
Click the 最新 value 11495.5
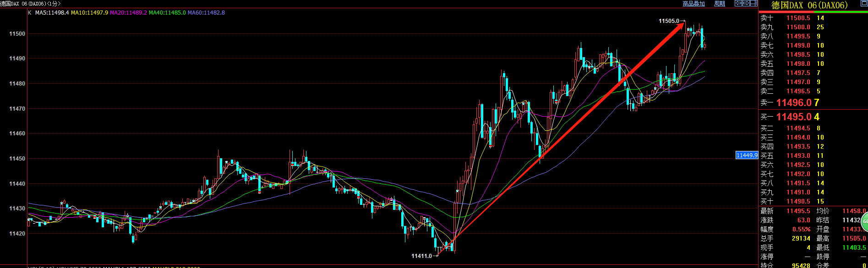(798, 211)
